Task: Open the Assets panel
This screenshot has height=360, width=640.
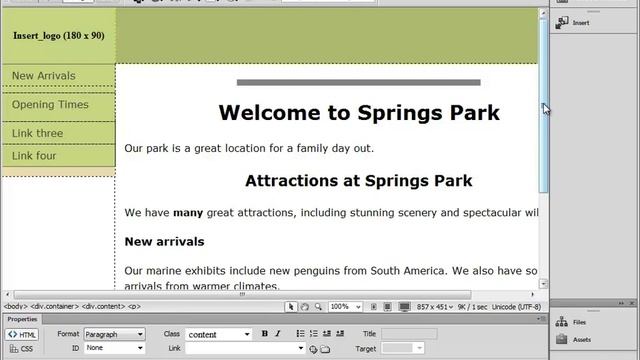Action: pyautogui.click(x=582, y=339)
